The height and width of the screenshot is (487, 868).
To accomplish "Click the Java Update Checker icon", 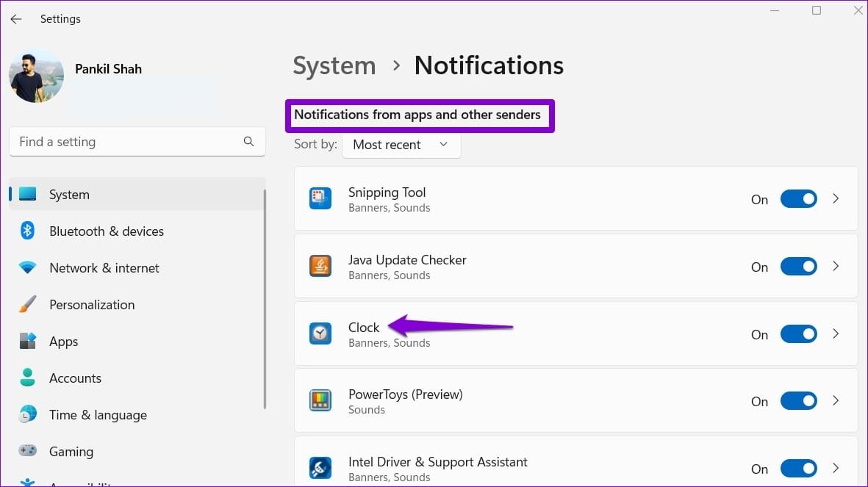I will tap(320, 267).
